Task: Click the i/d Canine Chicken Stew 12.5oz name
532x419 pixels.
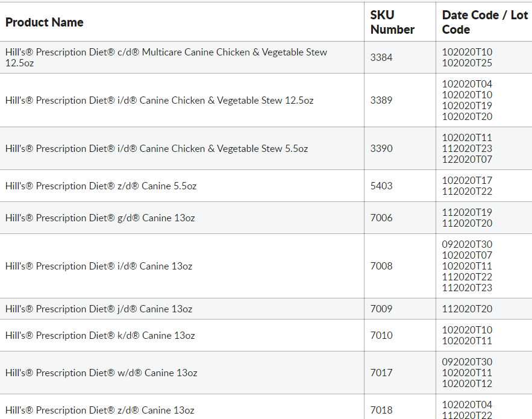Action: pos(160,100)
